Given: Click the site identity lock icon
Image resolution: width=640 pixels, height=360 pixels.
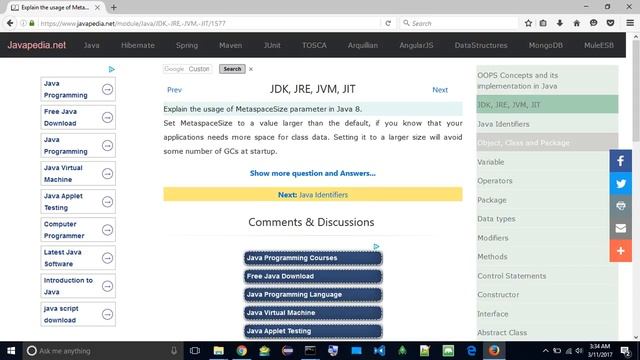Looking at the screenshot, I should 32,23.
